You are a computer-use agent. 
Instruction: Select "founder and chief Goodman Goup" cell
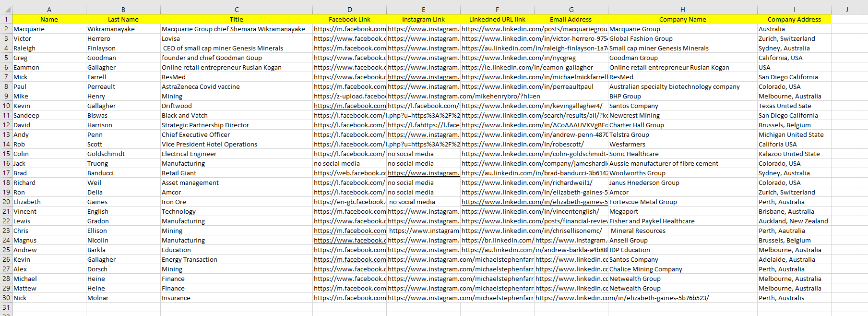tap(237, 58)
